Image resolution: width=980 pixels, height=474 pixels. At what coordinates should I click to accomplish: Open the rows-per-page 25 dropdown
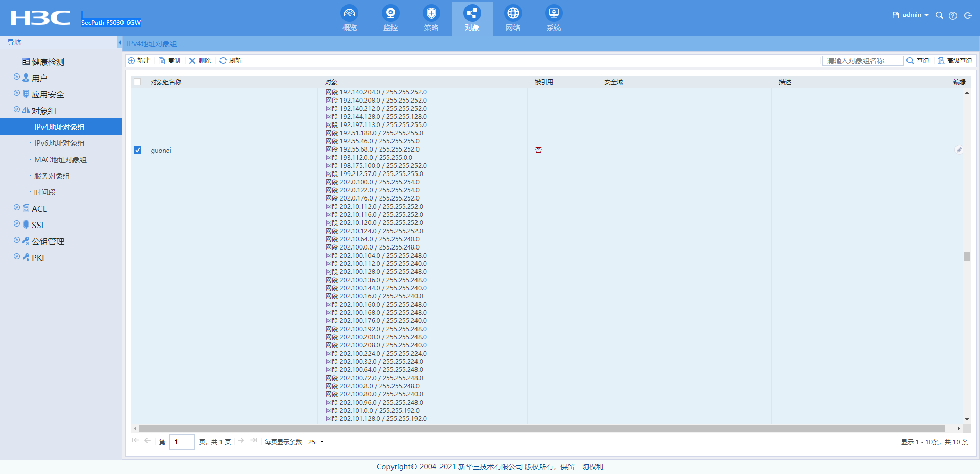pyautogui.click(x=316, y=442)
